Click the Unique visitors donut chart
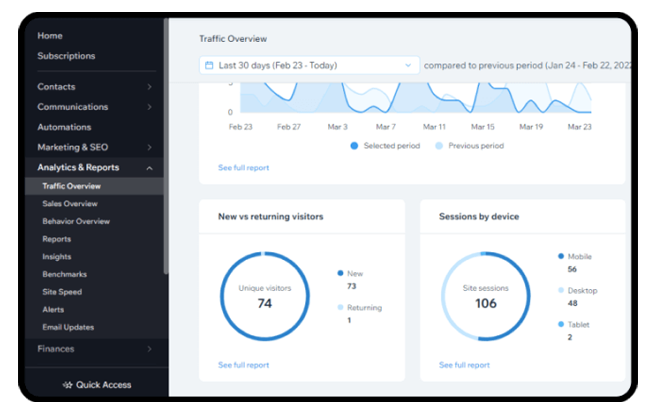Image resolution: width=656 pixels, height=414 pixels. (264, 296)
